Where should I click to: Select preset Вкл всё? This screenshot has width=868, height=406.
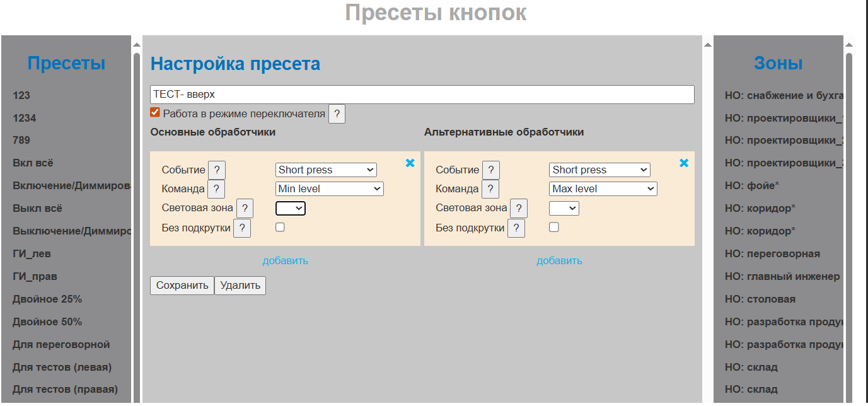point(33,163)
